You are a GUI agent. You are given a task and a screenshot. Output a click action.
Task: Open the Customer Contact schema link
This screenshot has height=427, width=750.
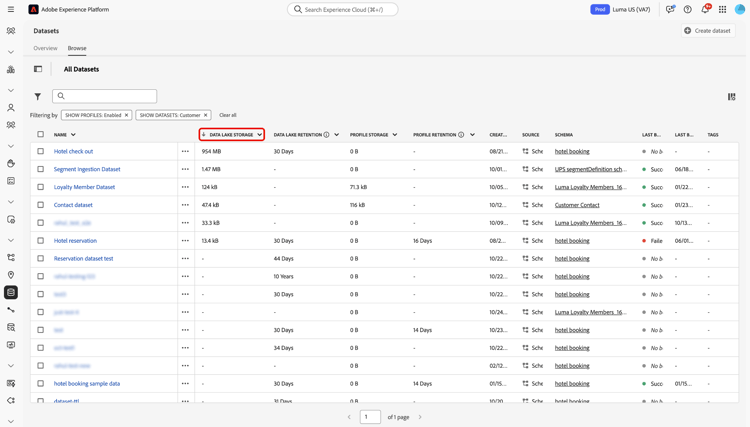coord(577,205)
